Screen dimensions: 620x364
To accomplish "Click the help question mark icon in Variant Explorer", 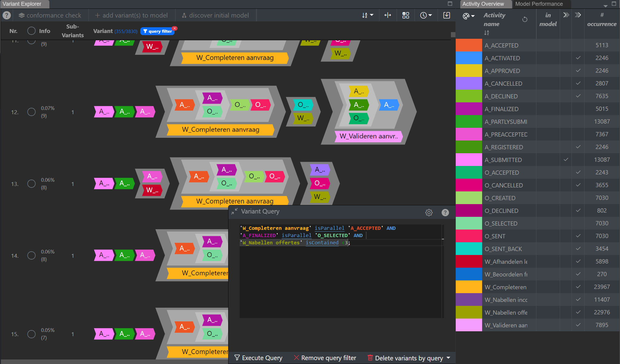I will [x=7, y=15].
